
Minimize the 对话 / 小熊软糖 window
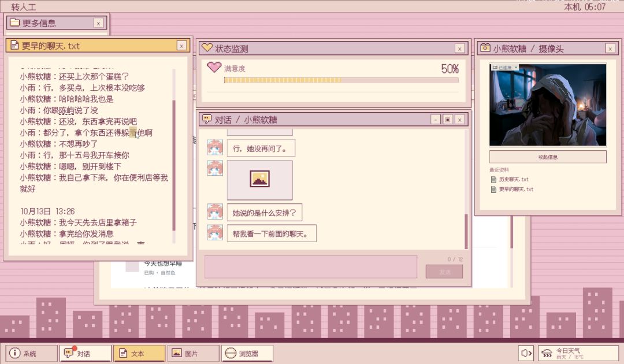436,120
